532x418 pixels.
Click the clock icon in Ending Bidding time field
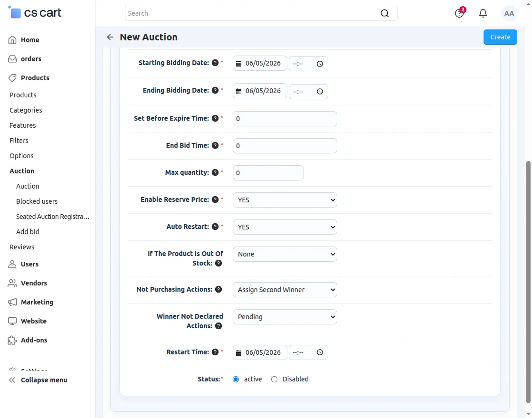320,91
